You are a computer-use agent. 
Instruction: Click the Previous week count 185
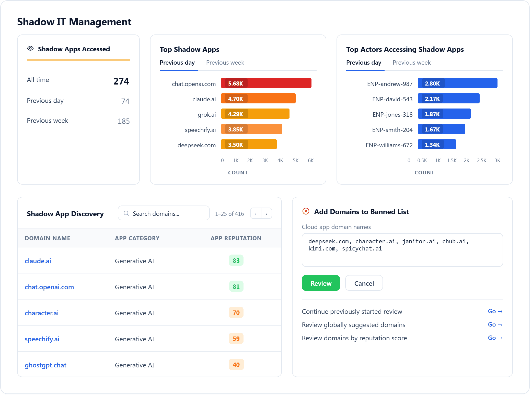click(124, 121)
